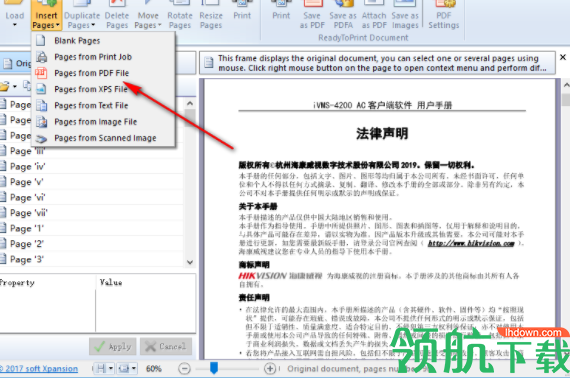Click Save as PDF button
The height and width of the screenshot is (380, 570).
click(312, 15)
